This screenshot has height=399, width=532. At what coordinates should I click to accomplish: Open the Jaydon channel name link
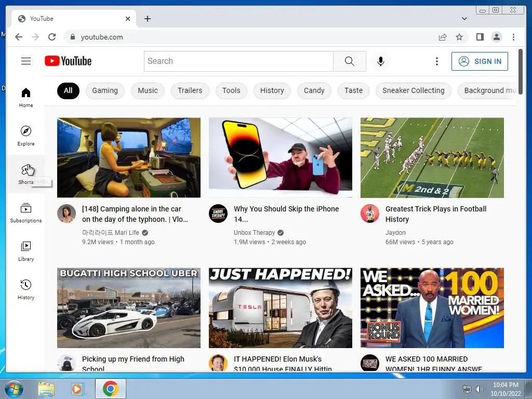[395, 232]
